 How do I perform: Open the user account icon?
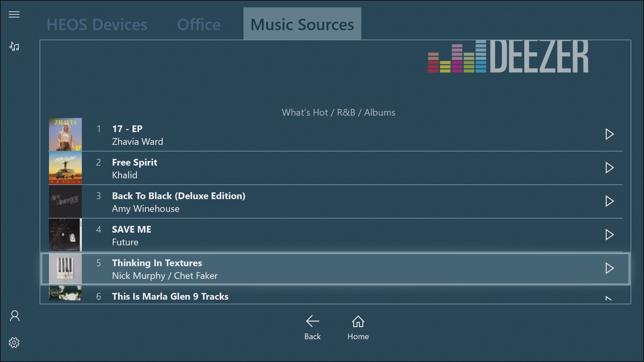click(x=14, y=316)
